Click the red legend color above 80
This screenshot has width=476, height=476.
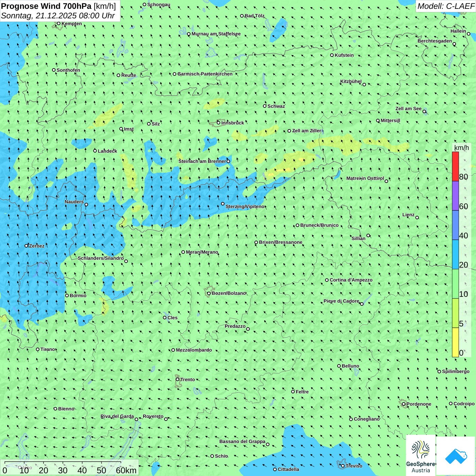tap(455, 166)
